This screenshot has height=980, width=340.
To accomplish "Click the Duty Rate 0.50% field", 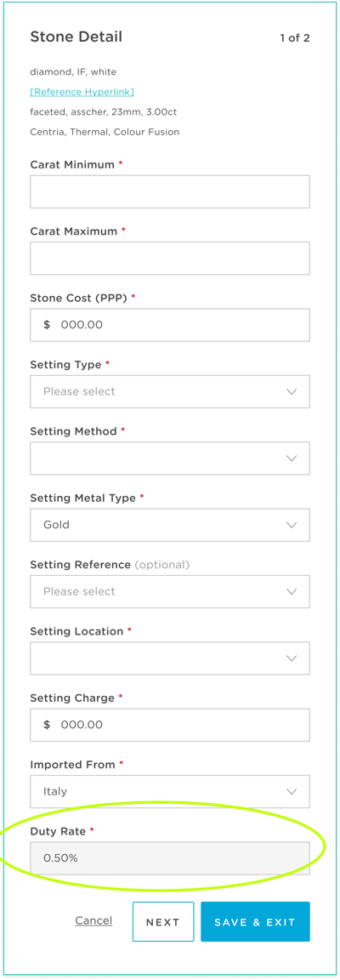I will [x=170, y=858].
